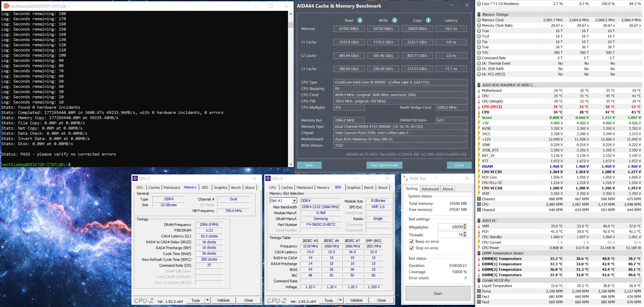Click the DIMM Temperature Sensor chip icon
Viewport: 644px width, 307px height.
click(x=479, y=253)
